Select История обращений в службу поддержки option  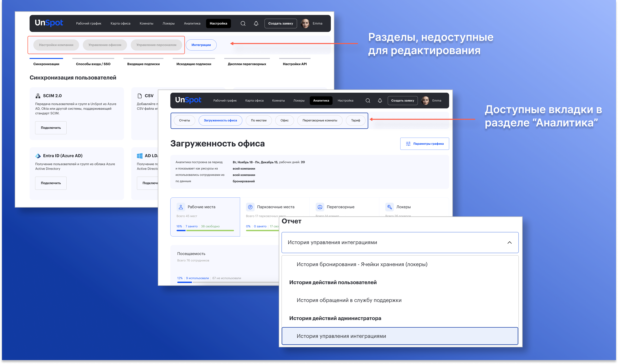(349, 300)
